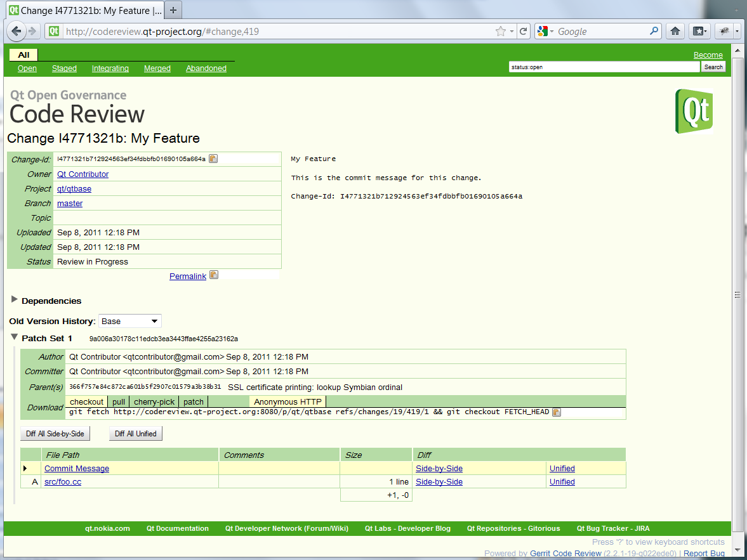This screenshot has width=747, height=560.
Task: Open Unified diff for Commit Message
Action: 562,468
